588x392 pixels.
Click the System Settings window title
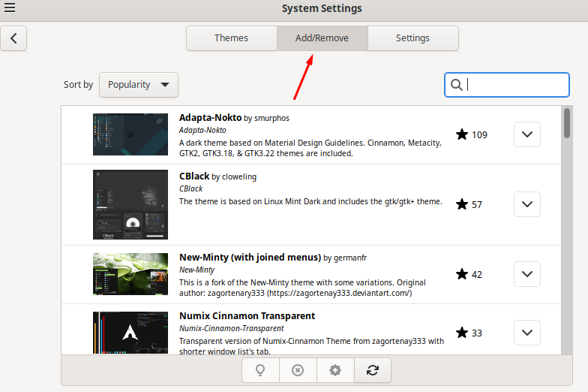[322, 8]
